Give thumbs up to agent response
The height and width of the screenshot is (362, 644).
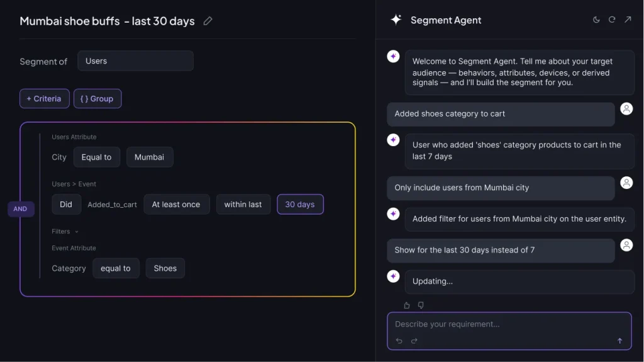[407, 305]
